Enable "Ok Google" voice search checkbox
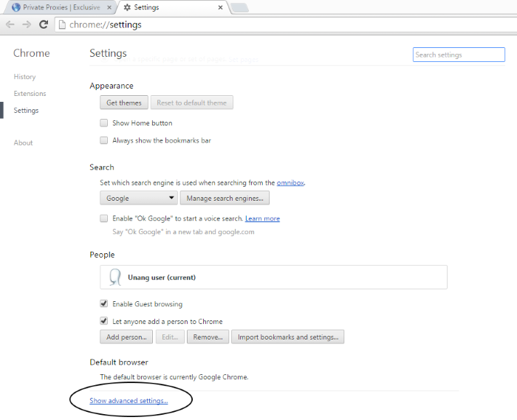 pos(104,218)
